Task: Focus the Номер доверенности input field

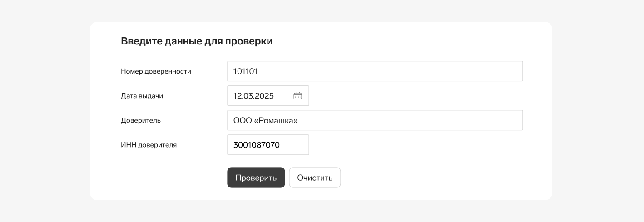Action: click(x=375, y=71)
